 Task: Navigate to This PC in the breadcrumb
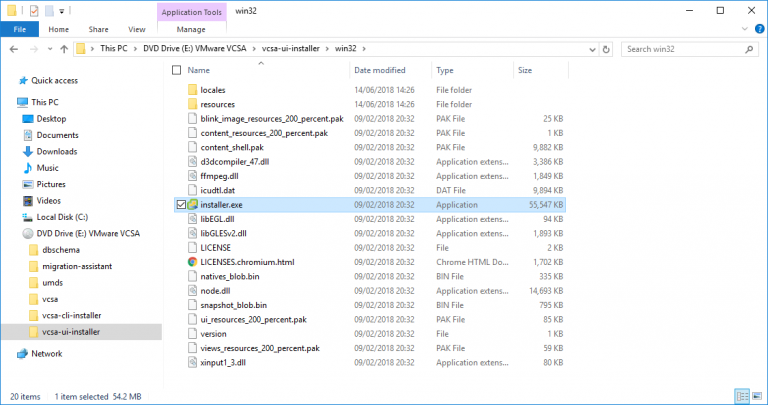(114, 48)
